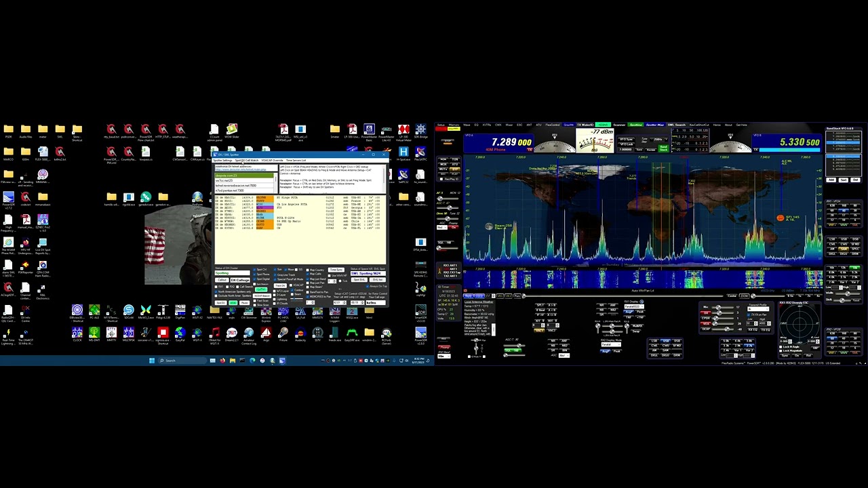Launch the CLOCK desktop shortcut
This screenshot has width=868, height=488.
[77, 334]
